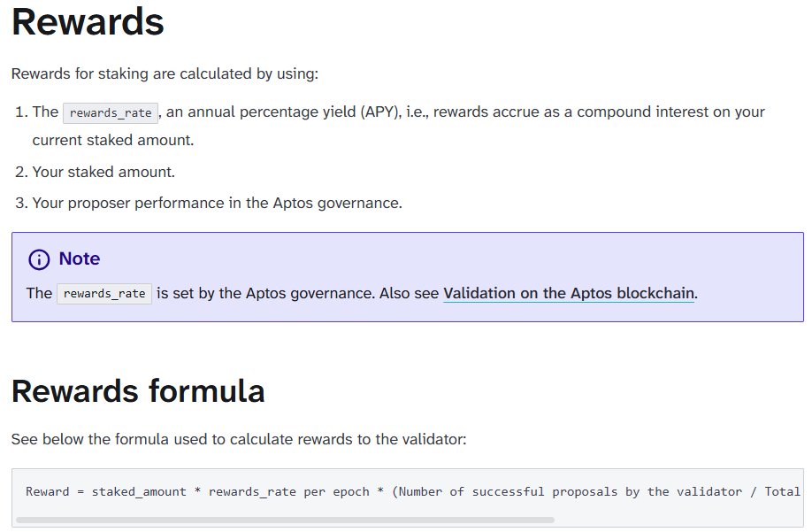Click rewards_rate code tag in first list item

(111, 112)
